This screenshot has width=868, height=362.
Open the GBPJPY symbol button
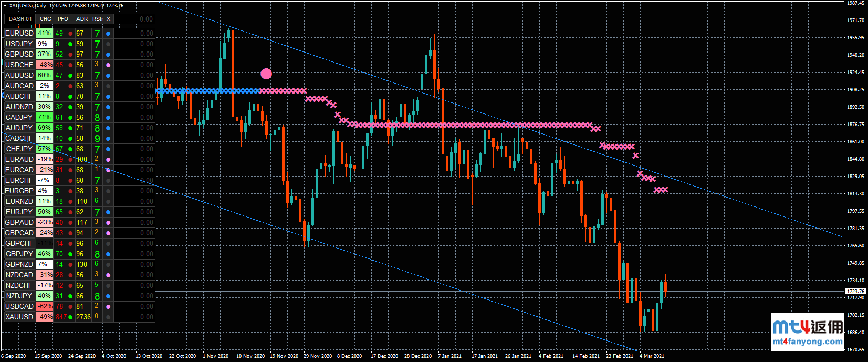point(19,254)
